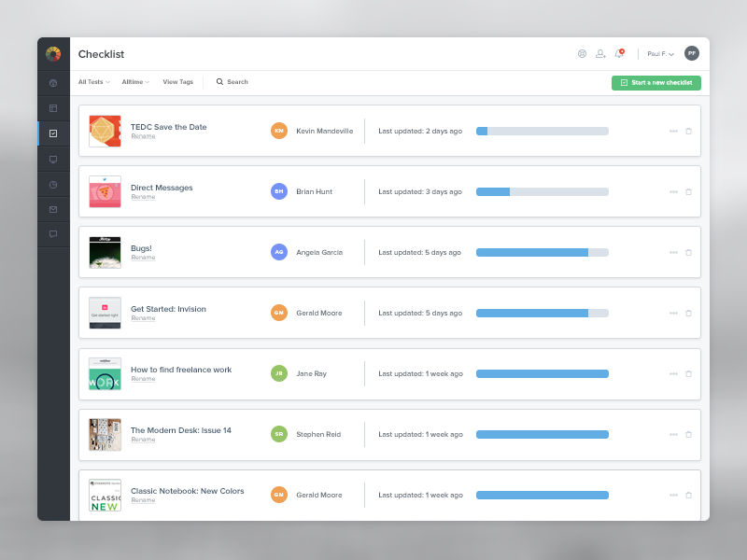
Task: Open the How to find freelance work thumbnail
Action: point(105,373)
